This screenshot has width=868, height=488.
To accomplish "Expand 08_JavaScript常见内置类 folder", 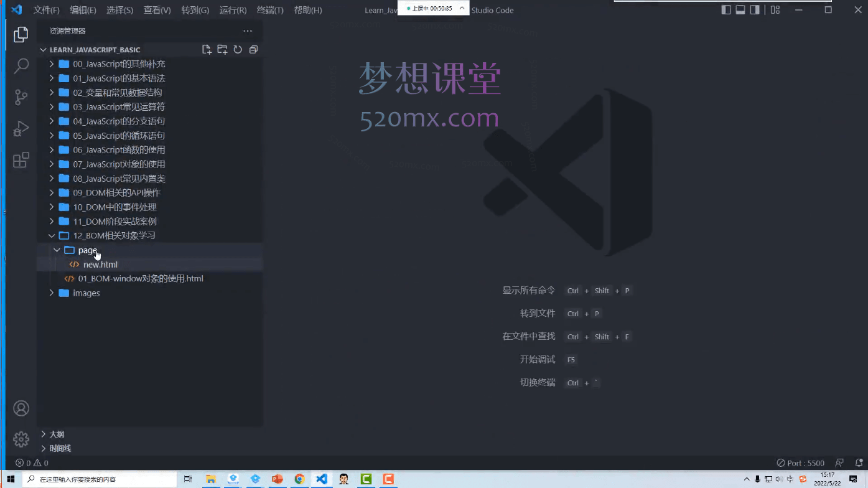I will 149,179.
